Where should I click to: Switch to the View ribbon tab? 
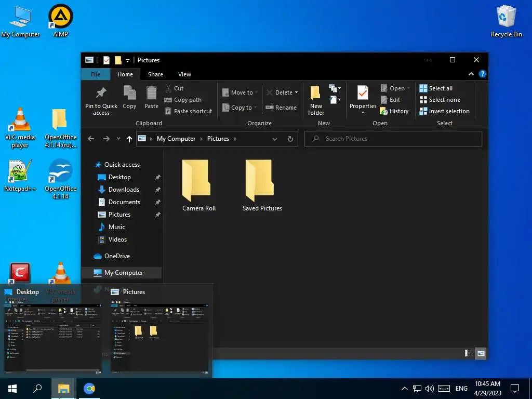(x=184, y=74)
